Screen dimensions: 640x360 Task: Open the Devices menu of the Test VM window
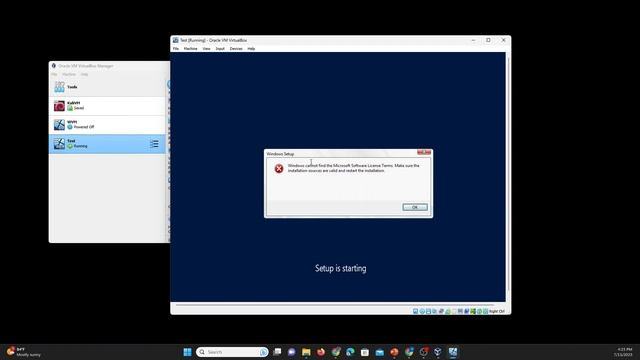point(236,49)
